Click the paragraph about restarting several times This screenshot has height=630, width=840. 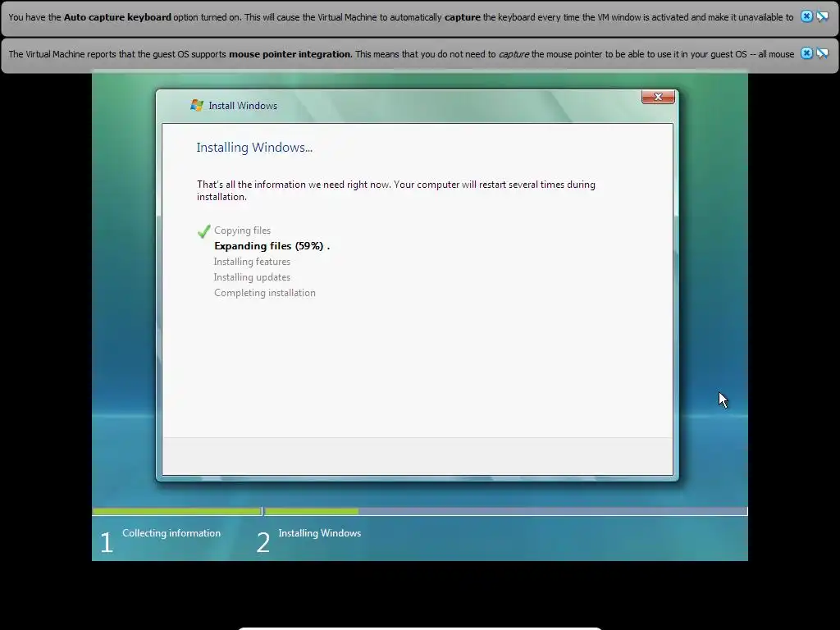(396, 190)
